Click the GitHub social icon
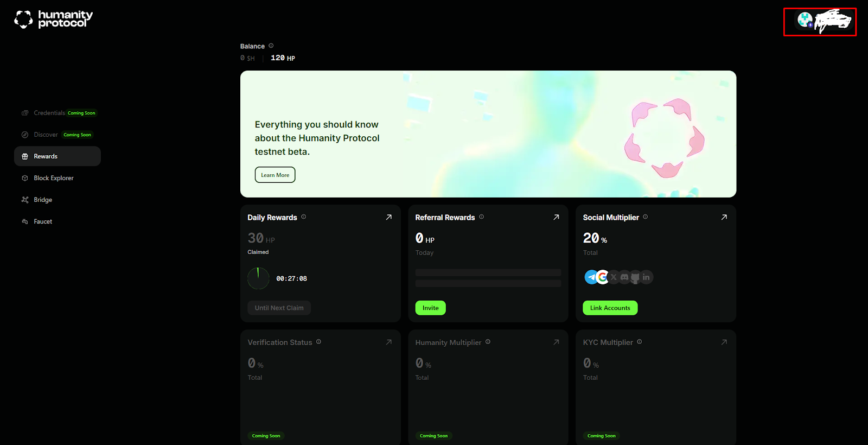Image resolution: width=868 pixels, height=445 pixels. [x=635, y=277]
